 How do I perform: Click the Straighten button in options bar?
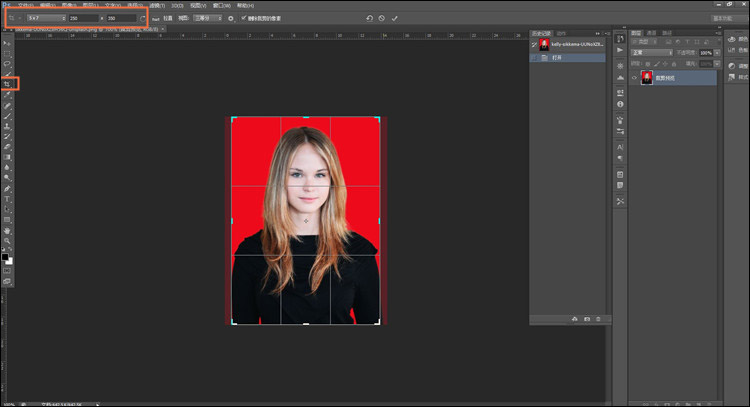(x=162, y=18)
